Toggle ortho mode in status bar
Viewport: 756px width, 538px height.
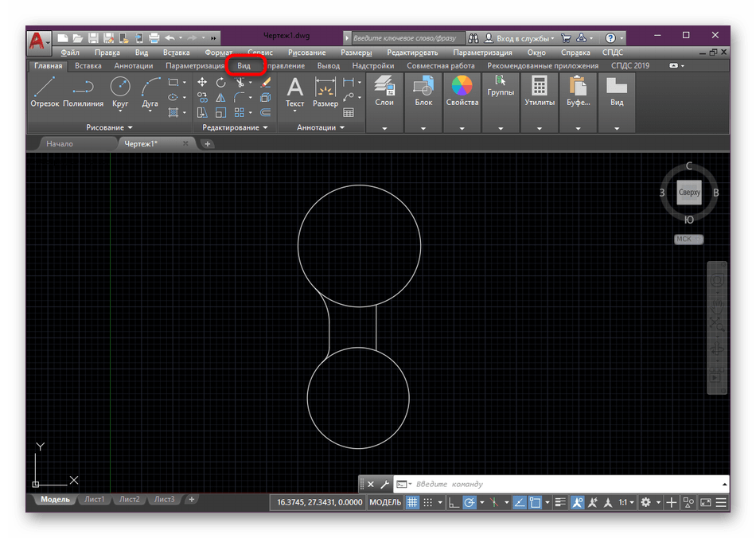coord(452,502)
